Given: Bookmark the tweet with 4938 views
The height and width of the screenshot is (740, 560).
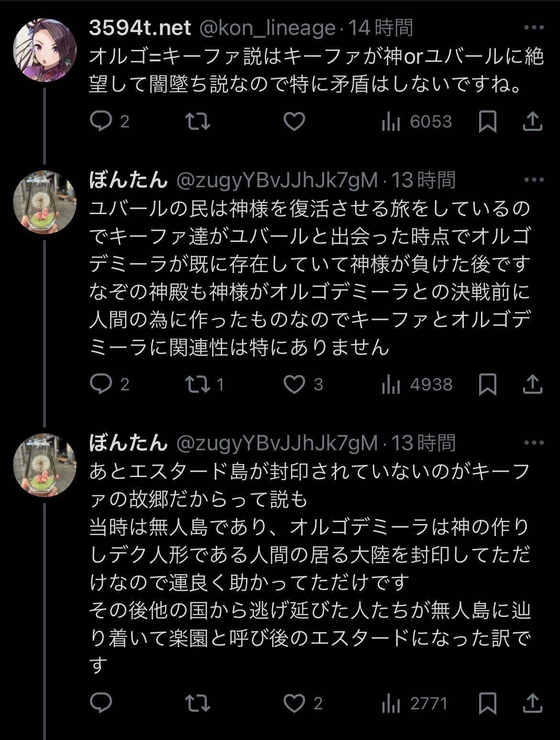Looking at the screenshot, I should [x=487, y=385].
